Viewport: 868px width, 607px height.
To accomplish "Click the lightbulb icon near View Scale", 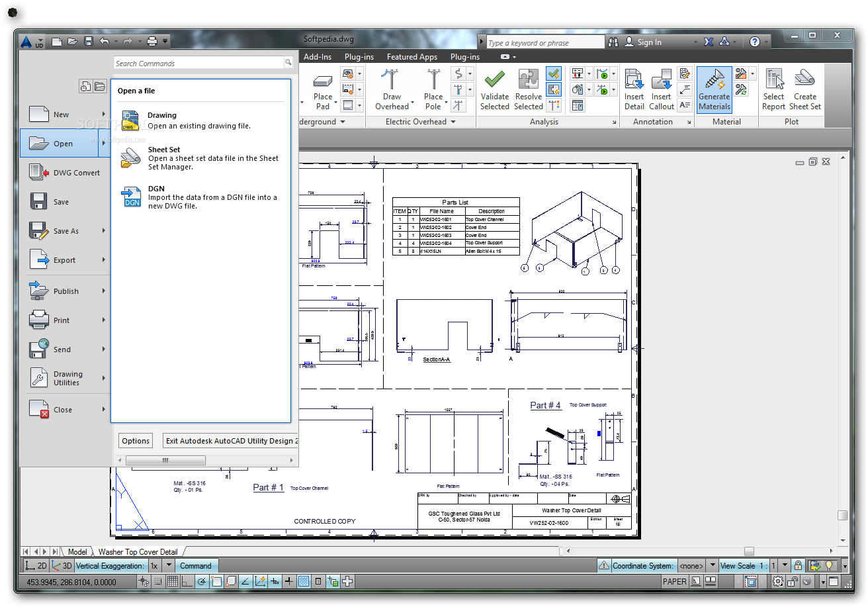I will [x=828, y=566].
